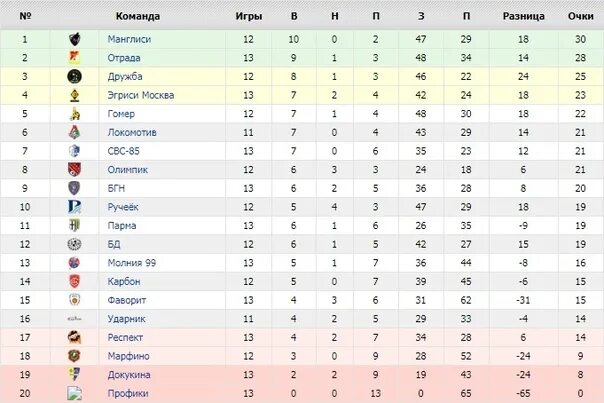Click the Эгриси Москва team logo
Viewport: 604px width, 403px height.
73,95
